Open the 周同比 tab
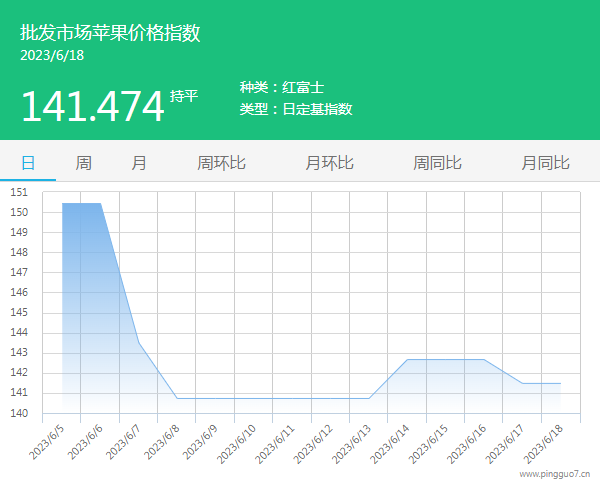The height and width of the screenshot is (483, 600). pos(437,163)
